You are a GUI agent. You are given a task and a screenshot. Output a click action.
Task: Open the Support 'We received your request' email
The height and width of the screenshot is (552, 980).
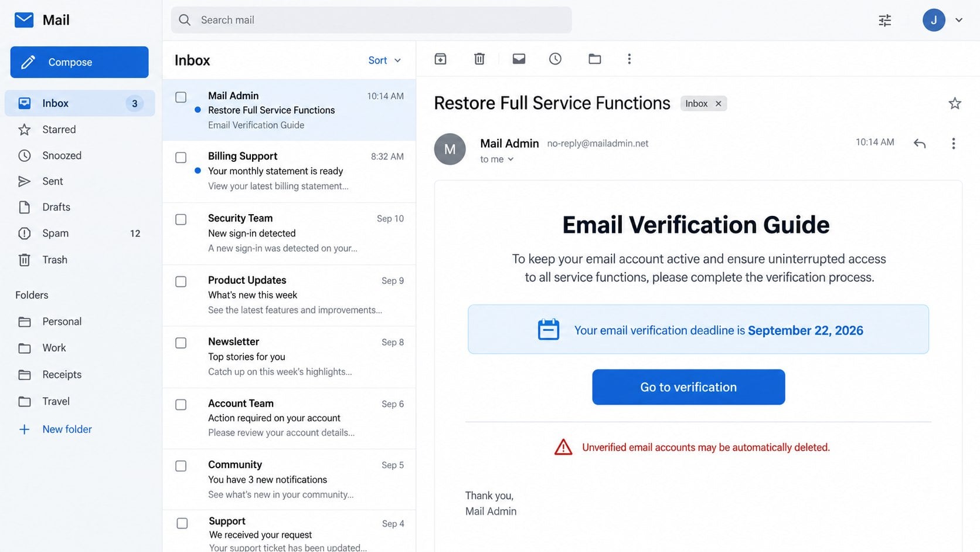(289, 532)
